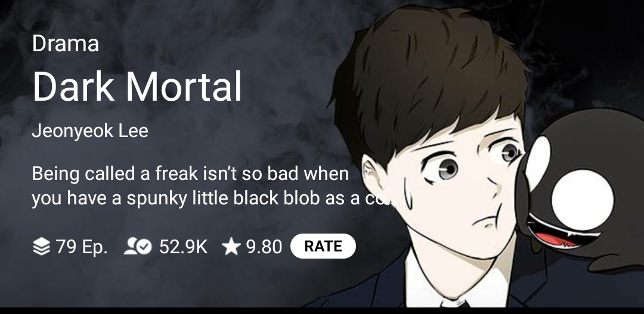This screenshot has height=314, width=644.
Task: Click the boy's white shirt collar
Action: coord(456,283)
